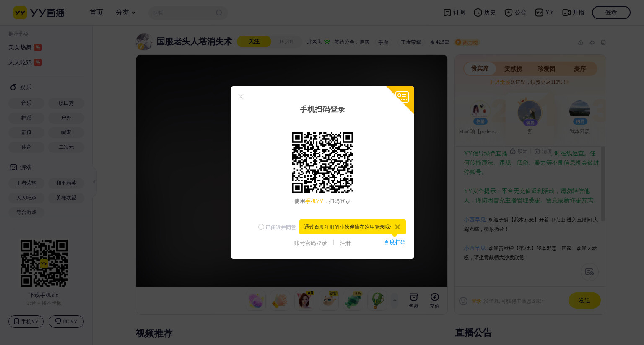Select the 户外 tag
Image resolution: width=644 pixels, height=345 pixels.
click(66, 118)
